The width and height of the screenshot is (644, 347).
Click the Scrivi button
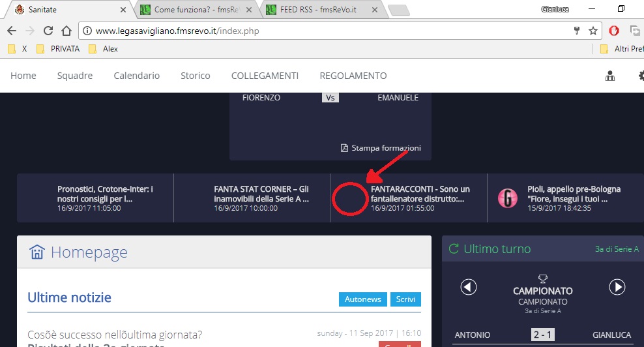click(405, 299)
